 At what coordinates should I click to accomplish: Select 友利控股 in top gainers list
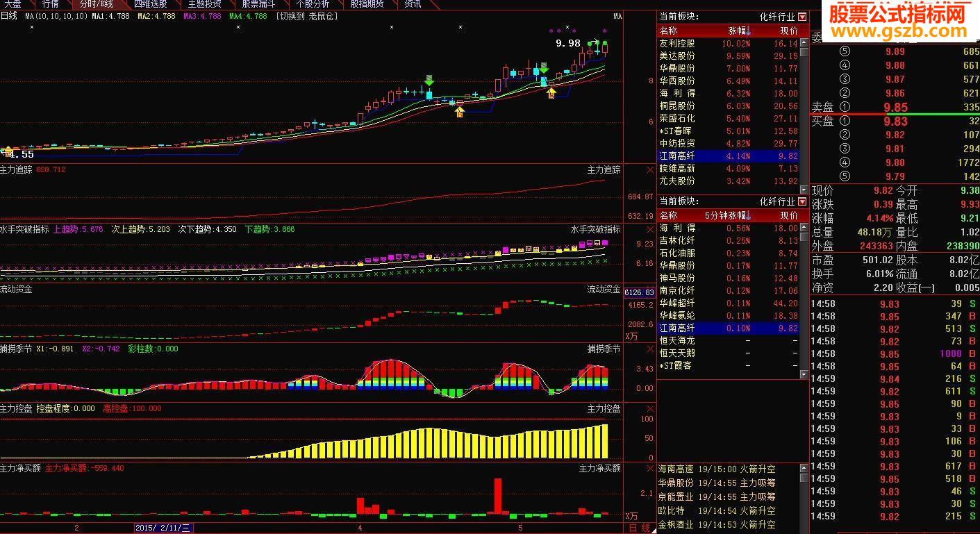click(728, 43)
